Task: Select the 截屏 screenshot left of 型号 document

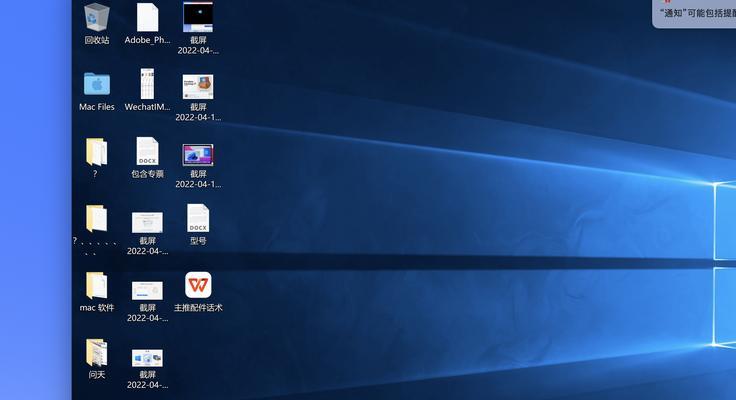Action: (x=147, y=222)
